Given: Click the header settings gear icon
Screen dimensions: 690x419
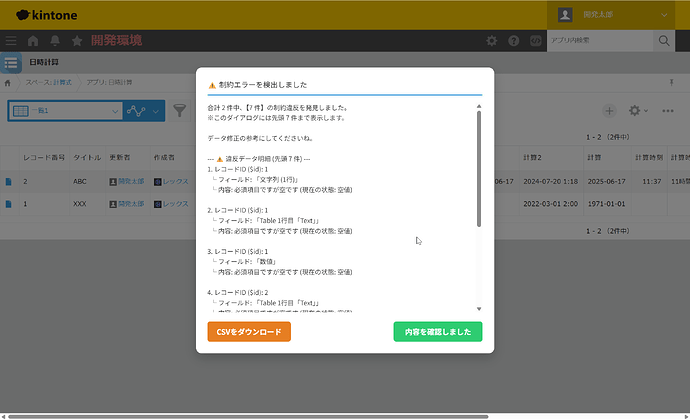Looking at the screenshot, I should click(492, 41).
